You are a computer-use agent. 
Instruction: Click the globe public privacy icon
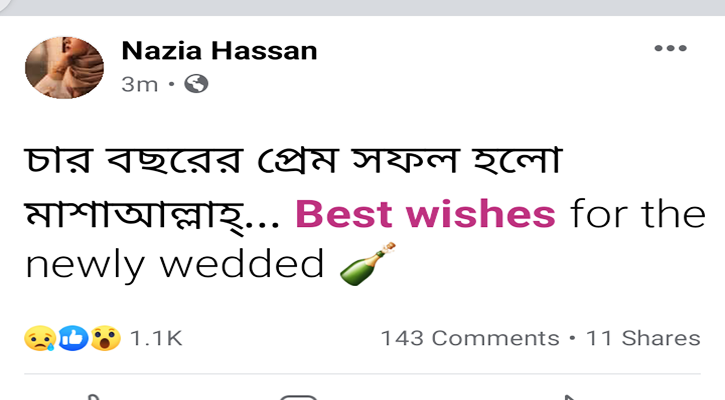[196, 84]
